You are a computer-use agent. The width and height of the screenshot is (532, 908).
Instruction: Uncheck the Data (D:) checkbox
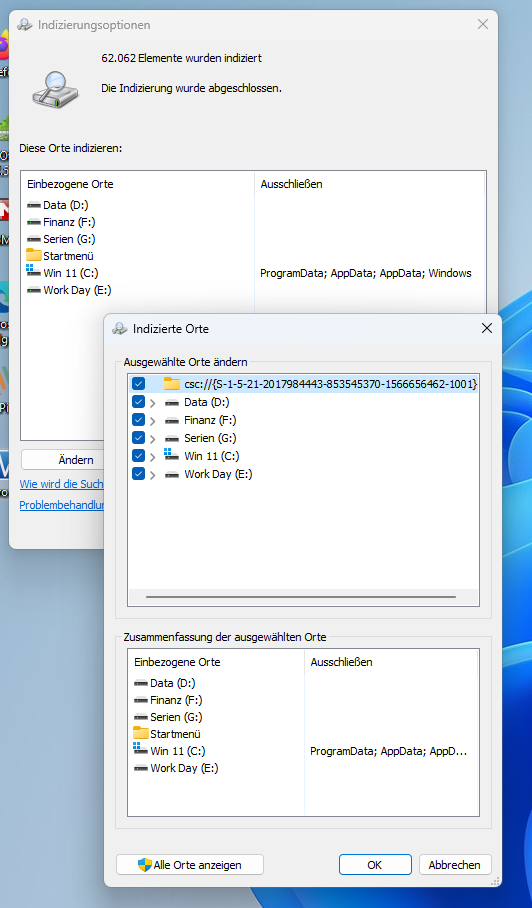(x=138, y=402)
